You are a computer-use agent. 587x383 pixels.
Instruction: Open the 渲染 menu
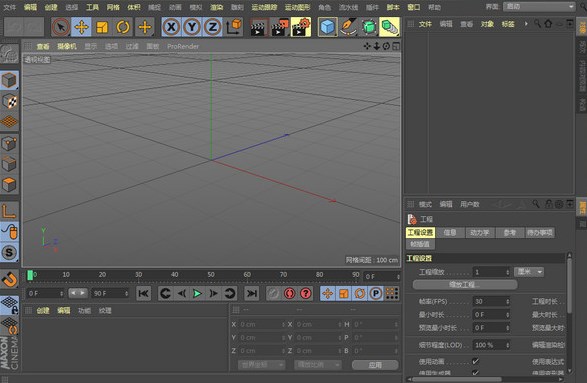point(216,7)
